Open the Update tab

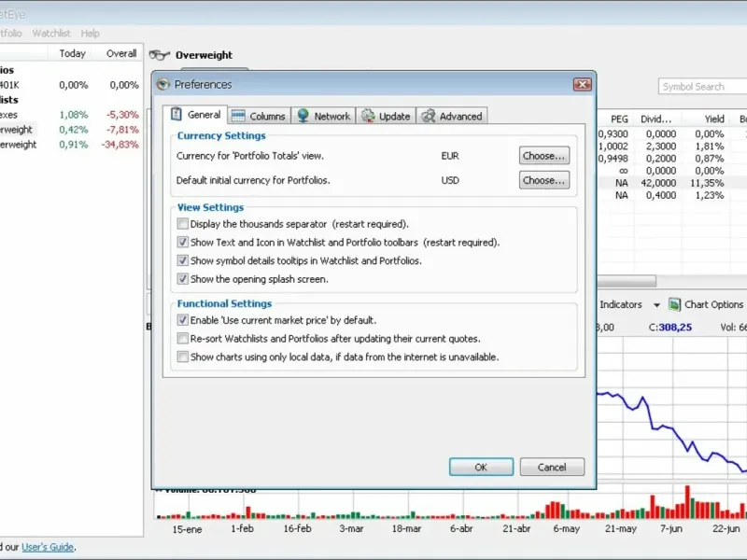[x=386, y=116]
